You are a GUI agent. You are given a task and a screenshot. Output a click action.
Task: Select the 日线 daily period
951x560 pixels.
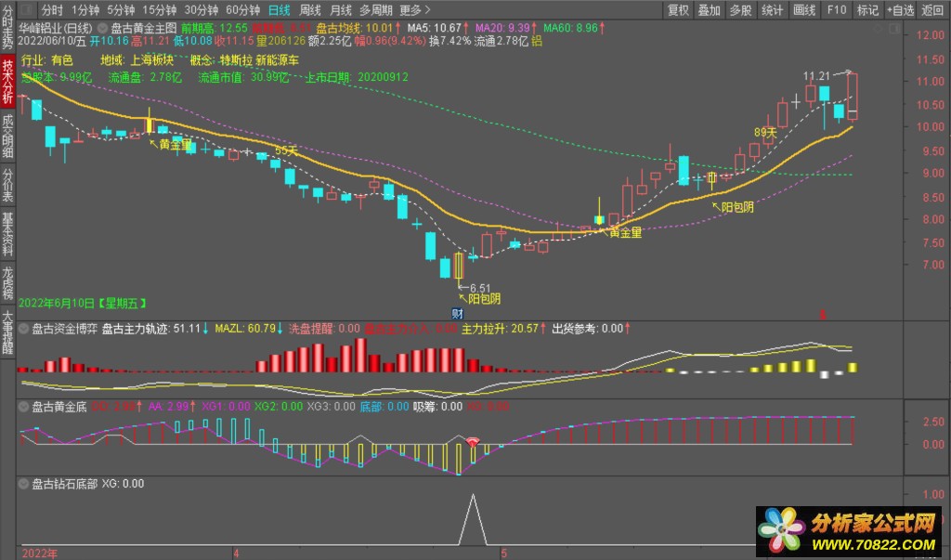pyautogui.click(x=279, y=9)
